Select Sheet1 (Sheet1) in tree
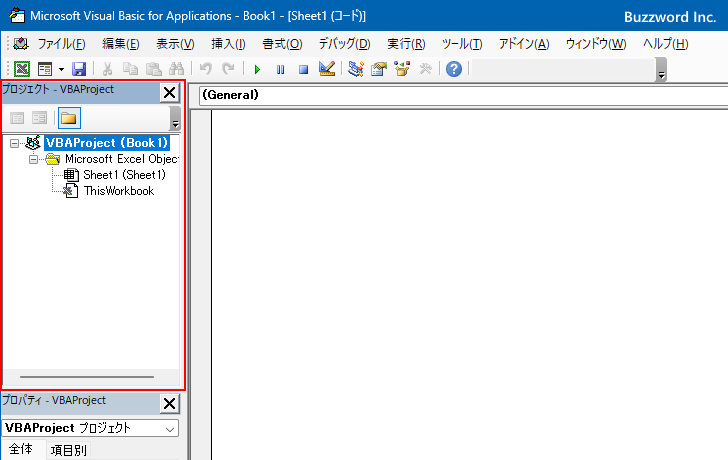The image size is (728, 460). click(124, 175)
